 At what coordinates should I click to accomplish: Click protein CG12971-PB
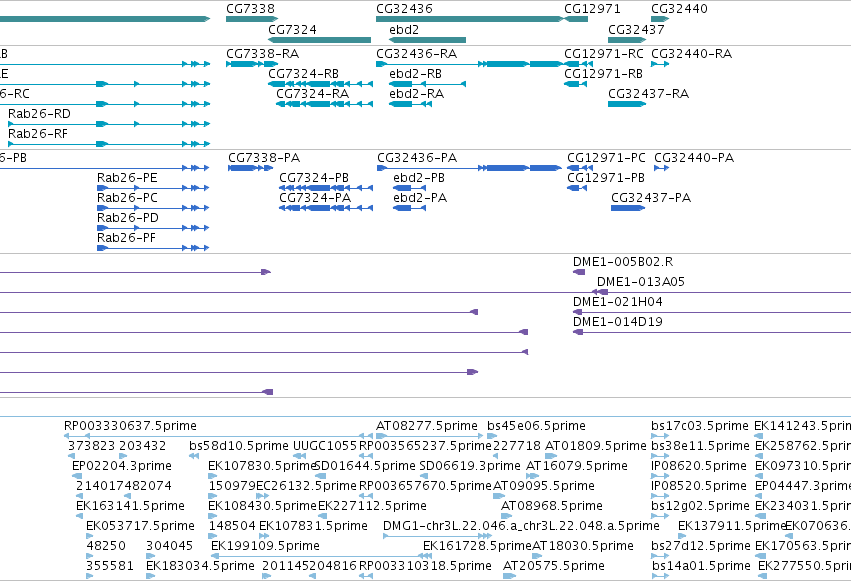pos(606,178)
